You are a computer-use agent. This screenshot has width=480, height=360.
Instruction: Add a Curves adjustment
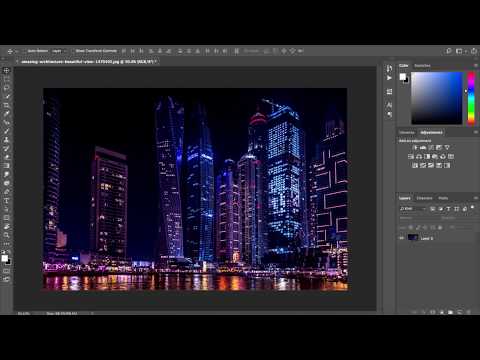(431, 147)
